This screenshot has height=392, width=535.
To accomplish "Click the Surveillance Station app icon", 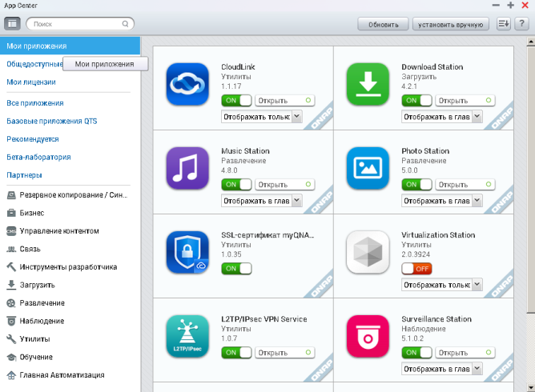I will [x=368, y=336].
